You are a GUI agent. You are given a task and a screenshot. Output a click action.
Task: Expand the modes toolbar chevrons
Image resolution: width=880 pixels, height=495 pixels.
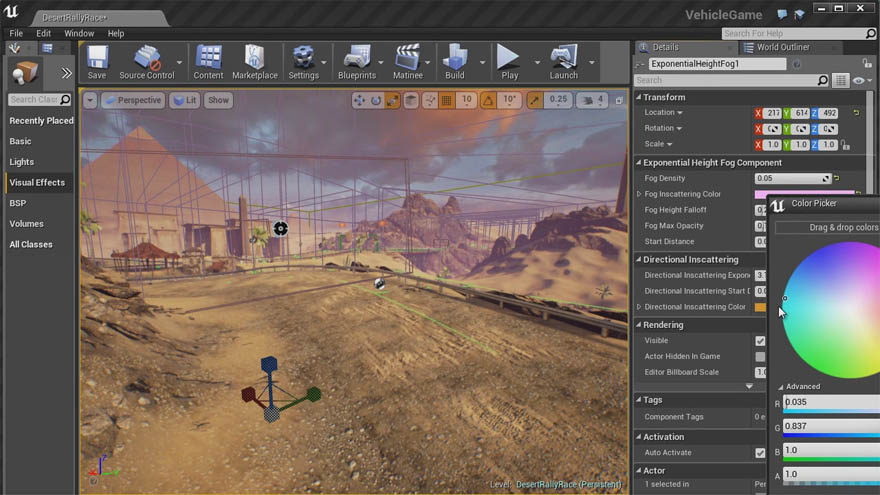tap(66, 73)
